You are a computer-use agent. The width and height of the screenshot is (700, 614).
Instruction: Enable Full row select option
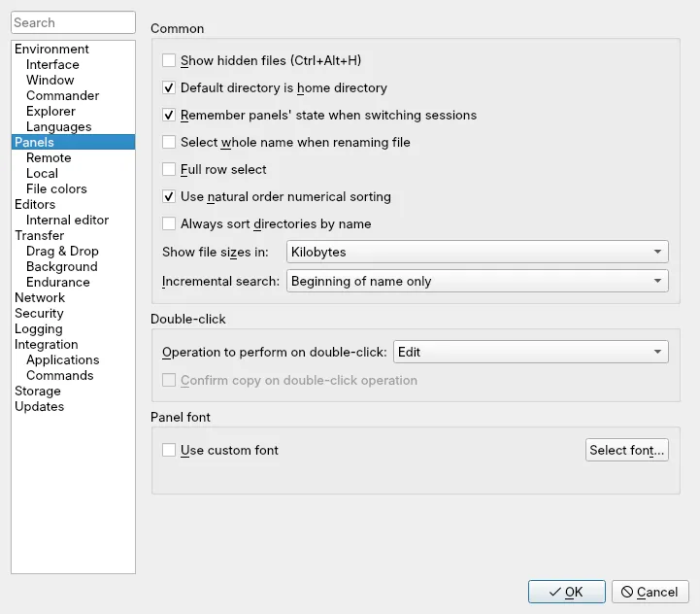coord(169,169)
